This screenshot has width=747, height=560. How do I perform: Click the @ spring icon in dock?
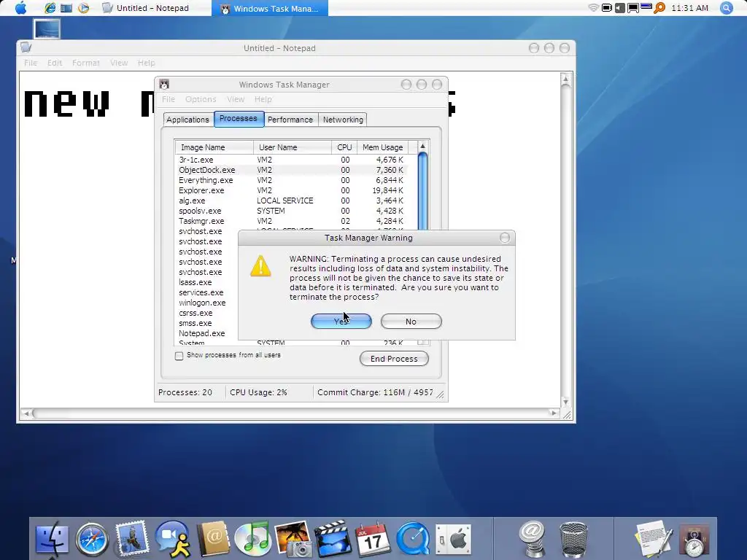click(532, 539)
